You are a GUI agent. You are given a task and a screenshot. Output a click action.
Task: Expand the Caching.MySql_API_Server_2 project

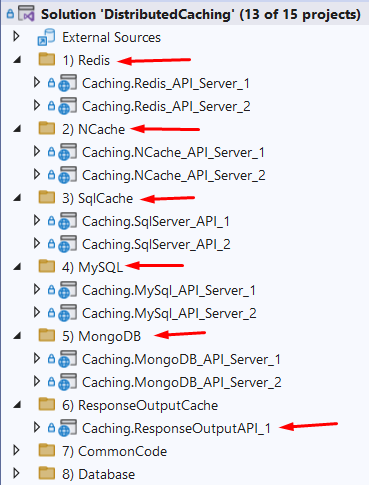click(37, 312)
